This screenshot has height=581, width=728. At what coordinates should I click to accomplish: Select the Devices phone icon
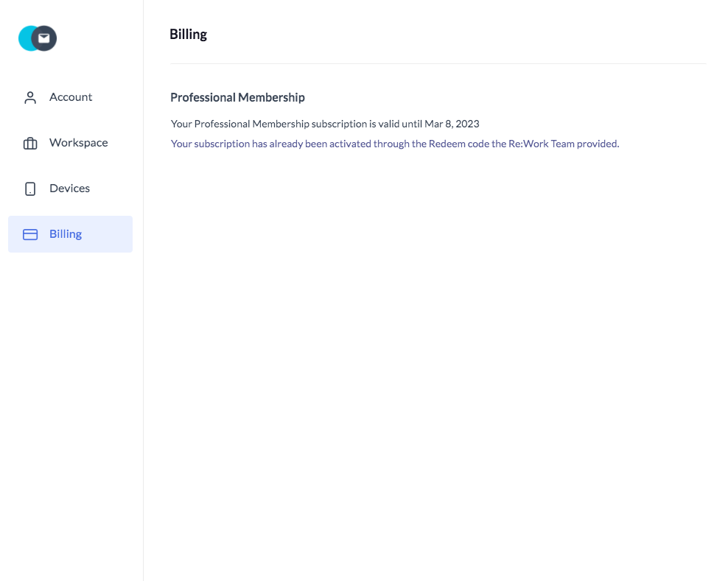[30, 189]
